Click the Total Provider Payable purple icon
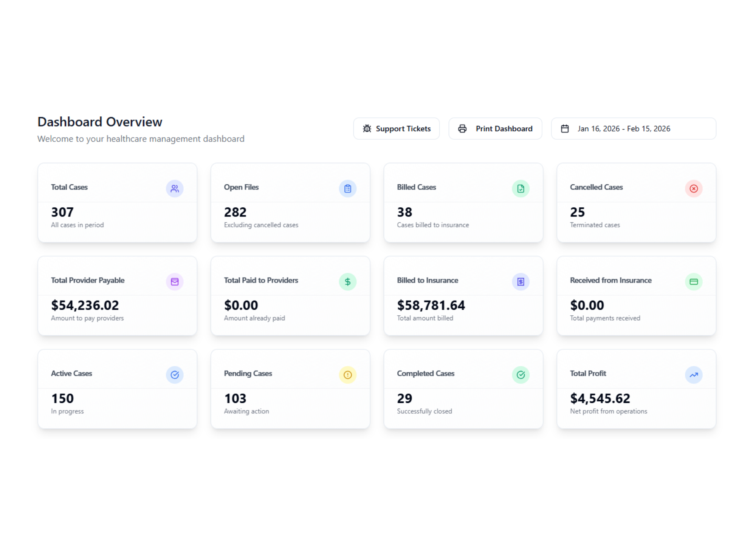Image resolution: width=756 pixels, height=534 pixels. [x=175, y=282]
